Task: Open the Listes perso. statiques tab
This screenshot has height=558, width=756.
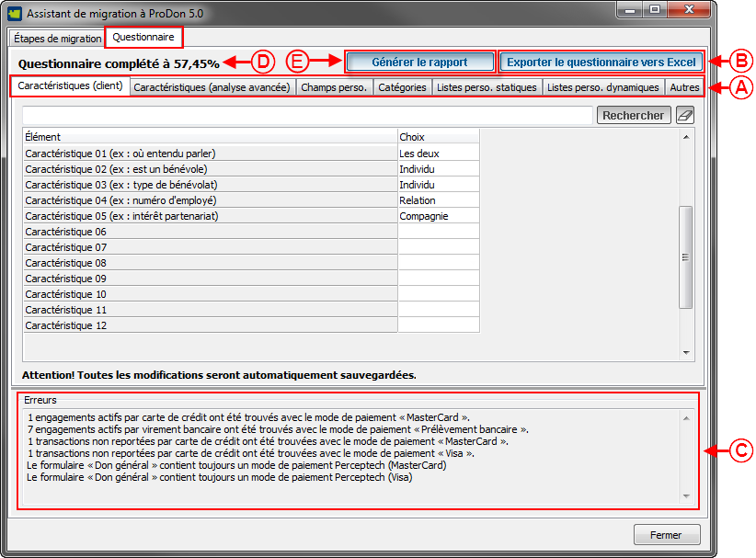Action: coord(487,87)
